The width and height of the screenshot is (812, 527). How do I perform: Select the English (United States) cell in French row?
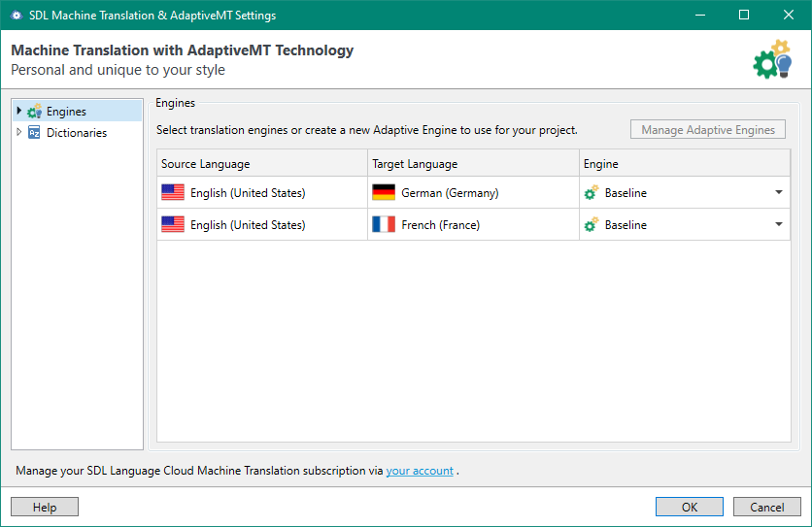[262, 224]
